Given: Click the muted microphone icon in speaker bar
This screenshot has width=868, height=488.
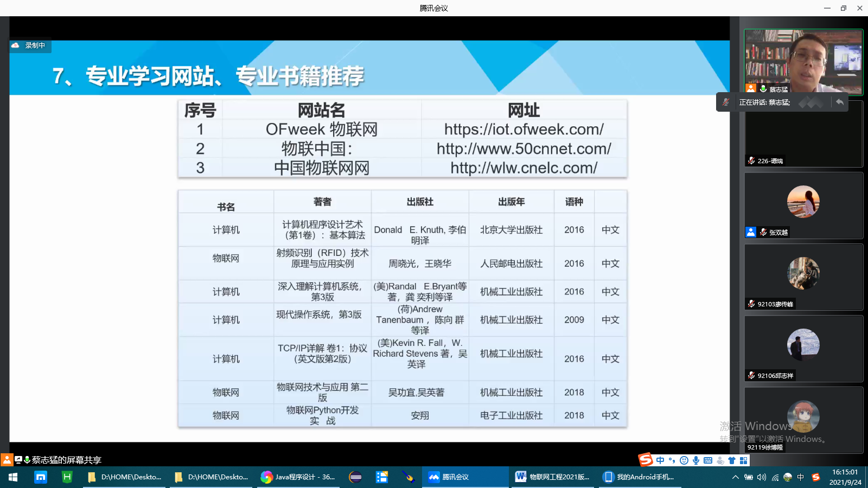Looking at the screenshot, I should point(726,102).
